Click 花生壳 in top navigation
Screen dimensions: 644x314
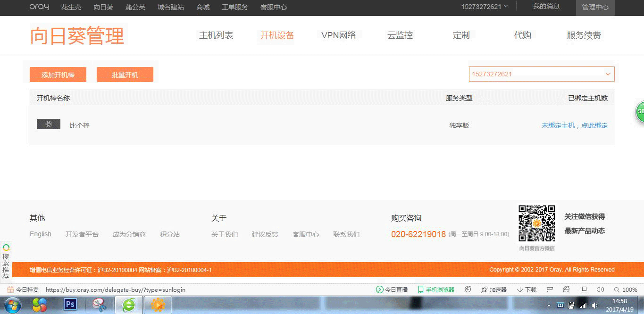(71, 7)
